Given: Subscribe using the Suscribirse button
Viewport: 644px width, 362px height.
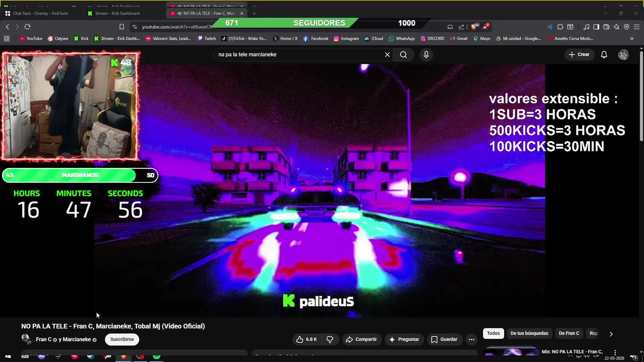Looking at the screenshot, I should [x=122, y=339].
